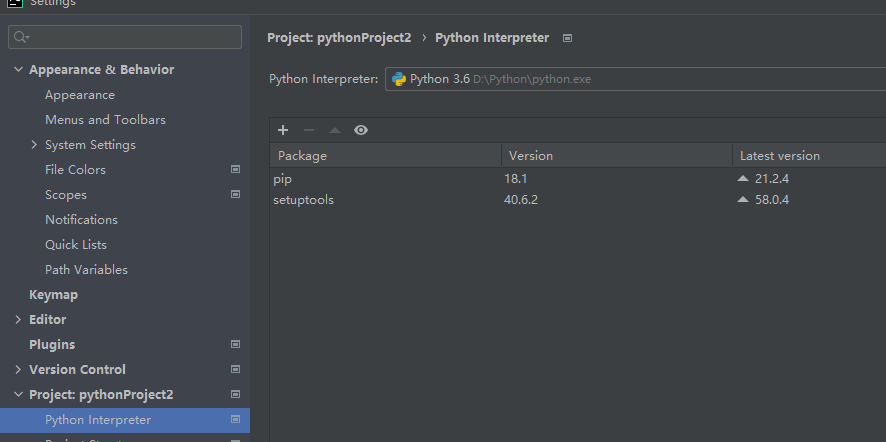886x442 pixels.
Task: Click the project-level icon beside Scopes
Action: 235,195
